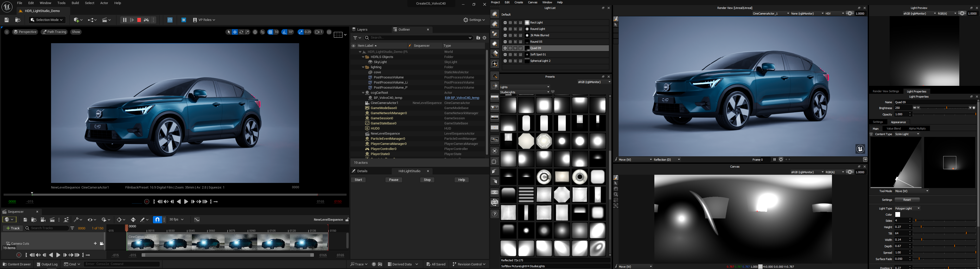Click the red Stop simulation button
The image size is (980, 269).
click(139, 20)
